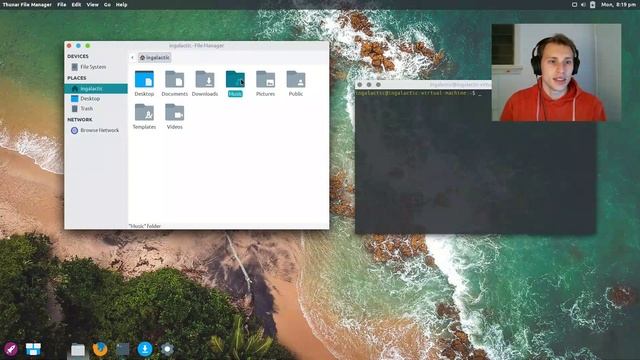The width and height of the screenshot is (640, 360).
Task: Launch Firefox from the dock
Action: coord(100,349)
